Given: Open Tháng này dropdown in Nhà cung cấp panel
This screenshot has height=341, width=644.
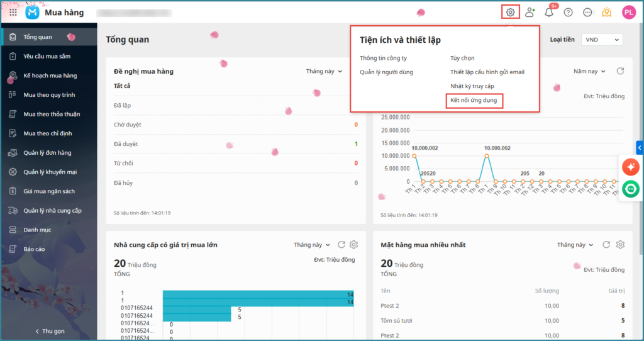Looking at the screenshot, I should [312, 245].
